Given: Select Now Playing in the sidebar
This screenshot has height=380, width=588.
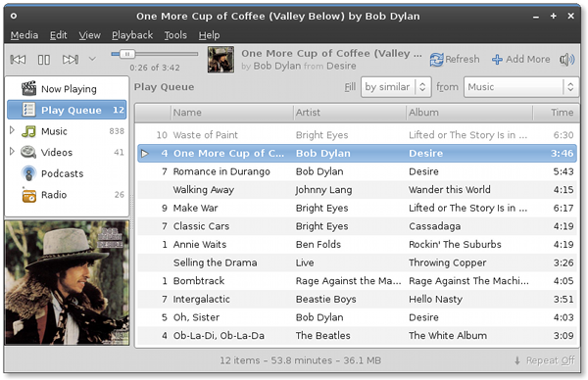Looking at the screenshot, I should [69, 89].
